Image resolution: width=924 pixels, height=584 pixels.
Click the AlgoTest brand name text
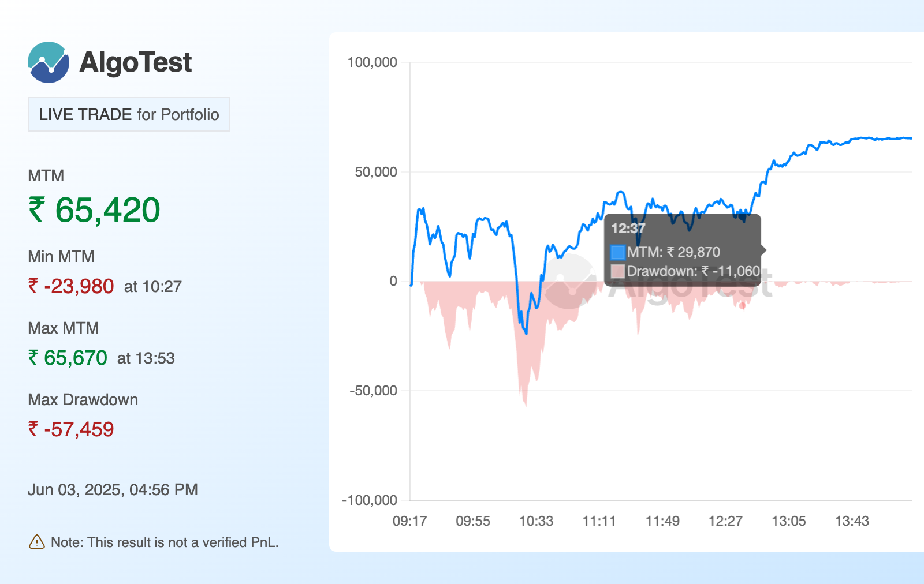(135, 62)
